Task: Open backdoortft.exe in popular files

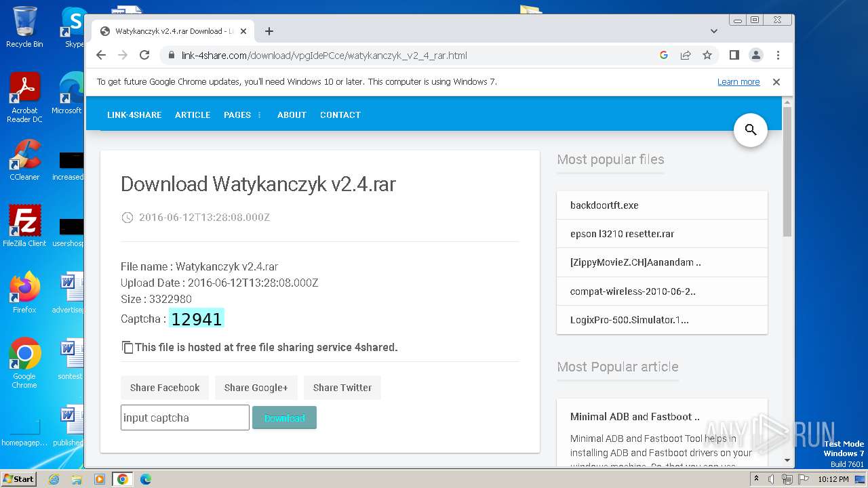Action: (x=604, y=205)
